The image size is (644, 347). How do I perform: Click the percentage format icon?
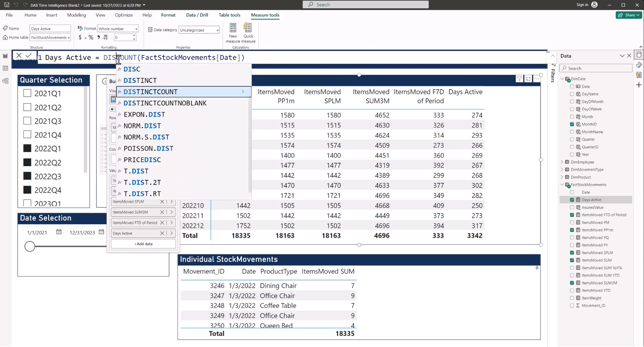pyautogui.click(x=91, y=38)
